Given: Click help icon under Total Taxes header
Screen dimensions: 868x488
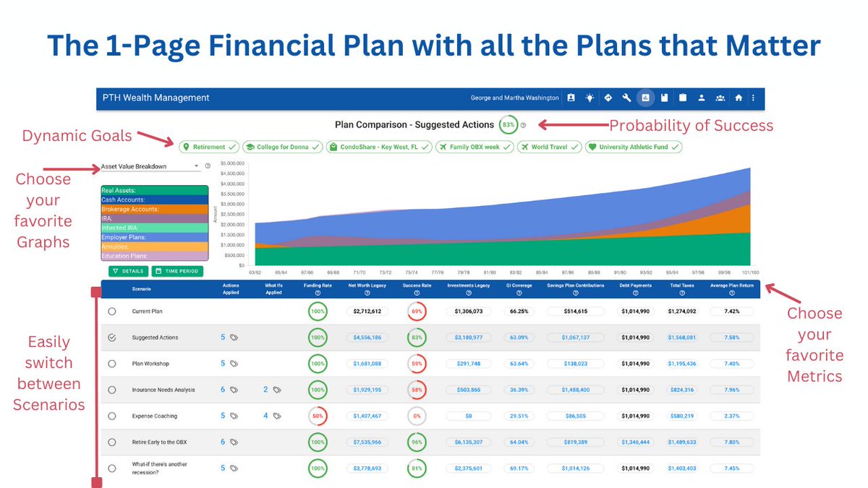Looking at the screenshot, I should coord(681,293).
